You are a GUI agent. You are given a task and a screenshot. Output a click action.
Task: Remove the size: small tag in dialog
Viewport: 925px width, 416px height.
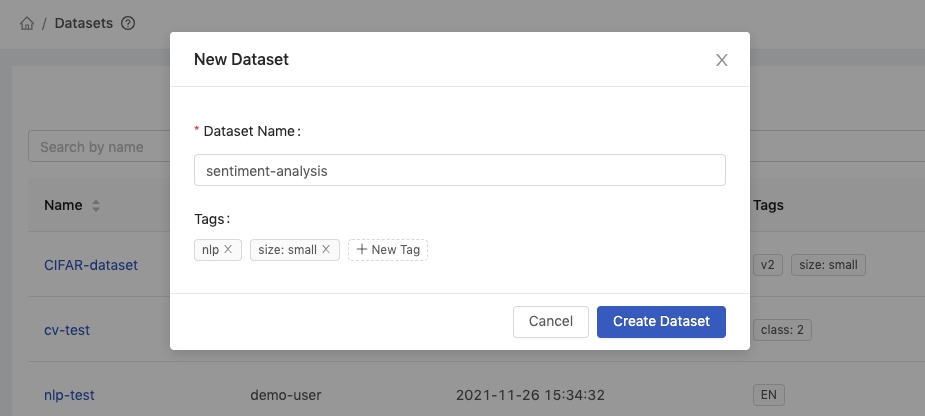point(326,250)
